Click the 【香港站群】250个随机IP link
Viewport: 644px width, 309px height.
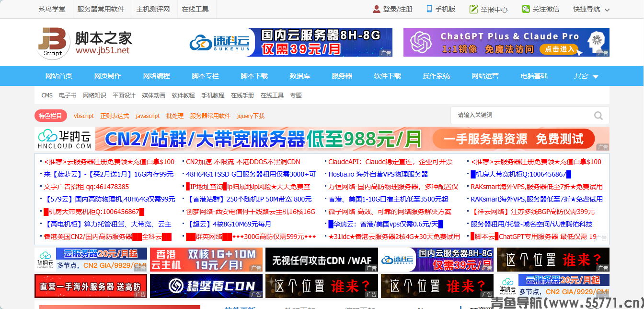click(x=249, y=199)
